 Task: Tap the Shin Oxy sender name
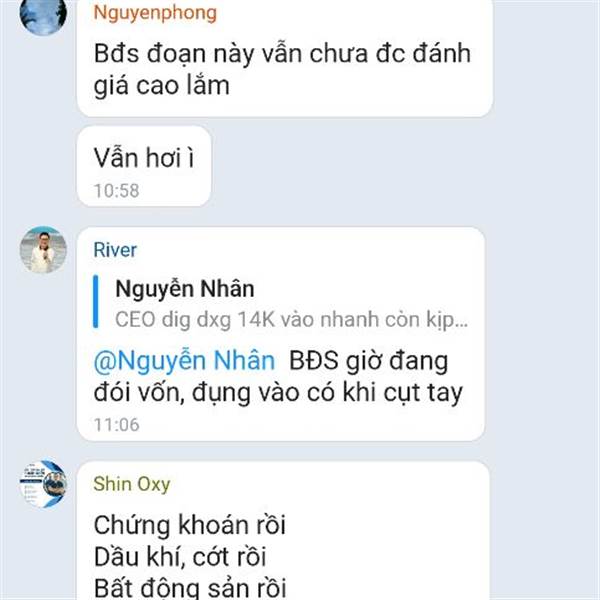tap(132, 484)
